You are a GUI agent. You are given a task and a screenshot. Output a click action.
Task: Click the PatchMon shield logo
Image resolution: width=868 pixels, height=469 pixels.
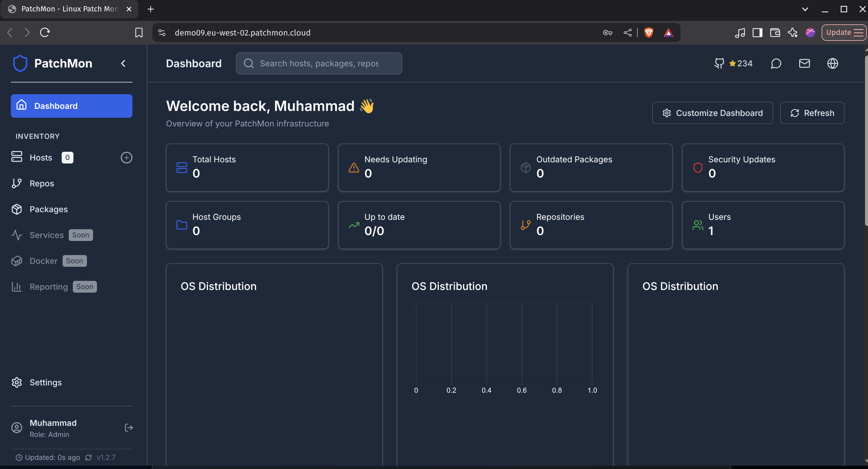tap(20, 63)
